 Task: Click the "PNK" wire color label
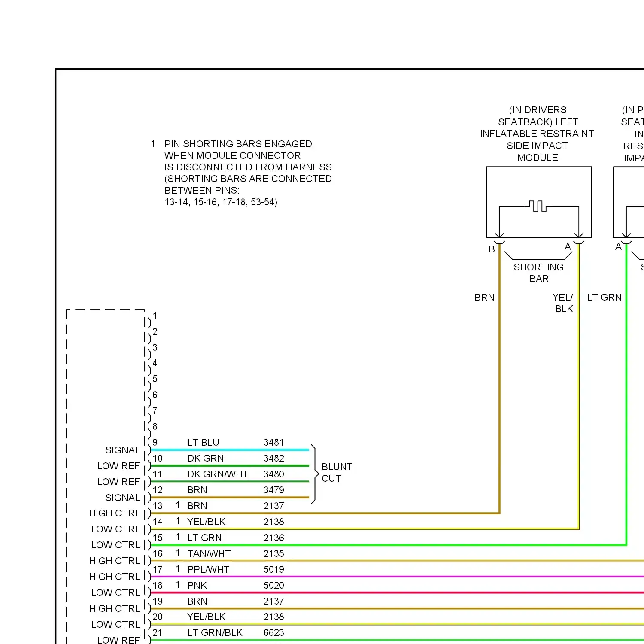pyautogui.click(x=197, y=585)
